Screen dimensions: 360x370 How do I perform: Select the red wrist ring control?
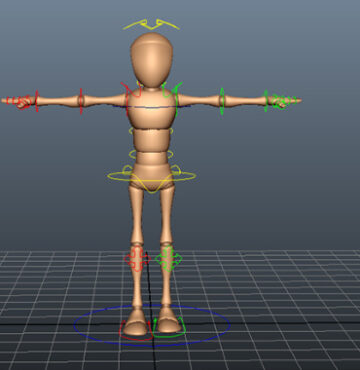tap(37, 101)
